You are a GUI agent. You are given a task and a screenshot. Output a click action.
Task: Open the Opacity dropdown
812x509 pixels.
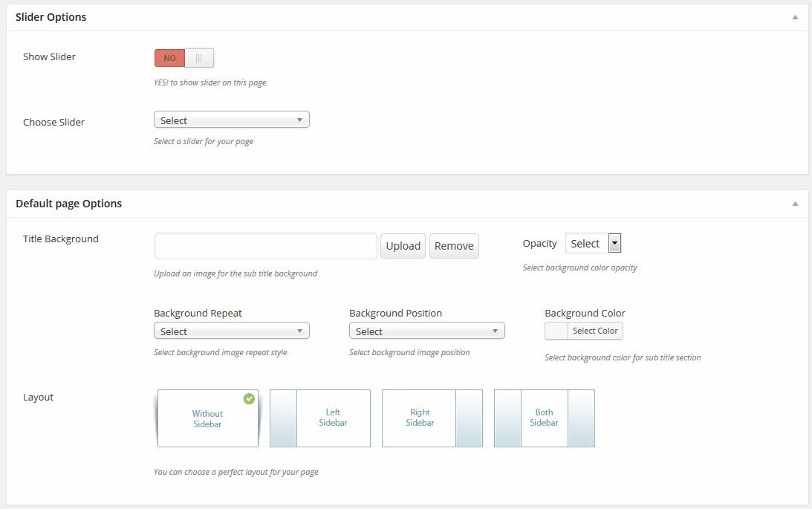pyautogui.click(x=593, y=244)
